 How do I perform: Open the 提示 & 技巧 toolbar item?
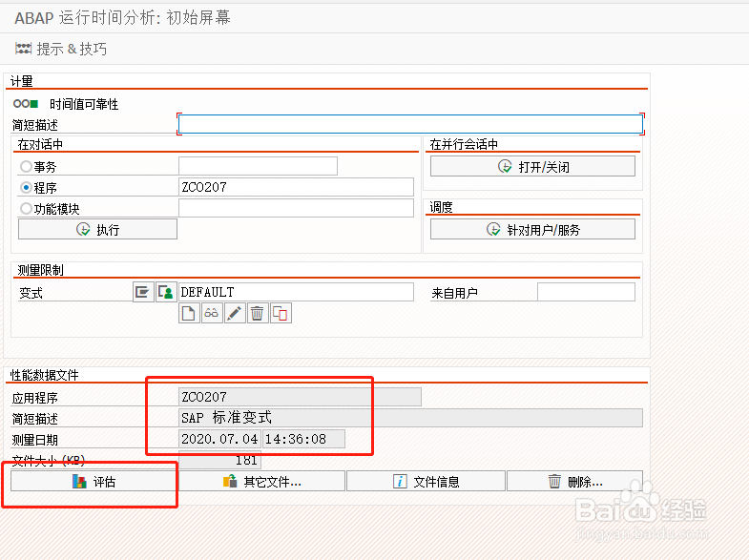[x=61, y=49]
